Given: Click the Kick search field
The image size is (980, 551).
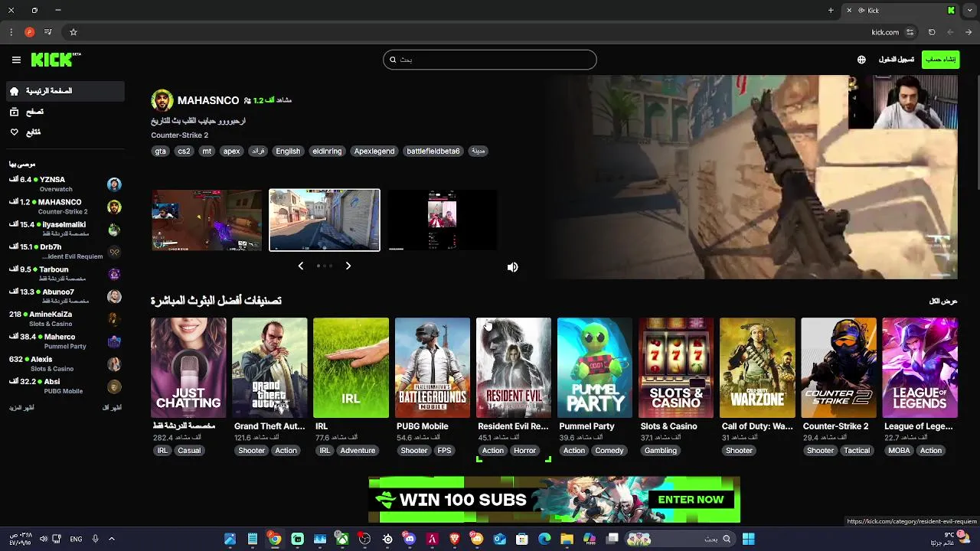Looking at the screenshot, I should pyautogui.click(x=490, y=60).
